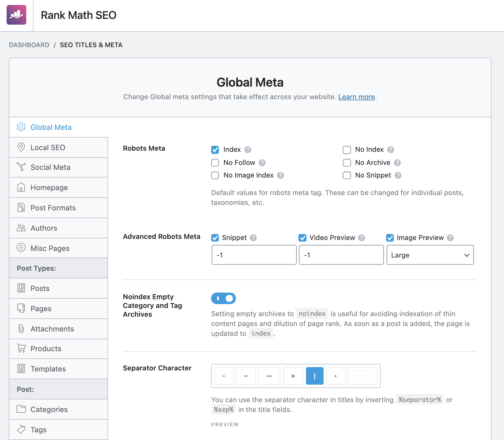Click the Social Meta network icon
Image resolution: width=504 pixels, height=440 pixels.
coord(21,167)
